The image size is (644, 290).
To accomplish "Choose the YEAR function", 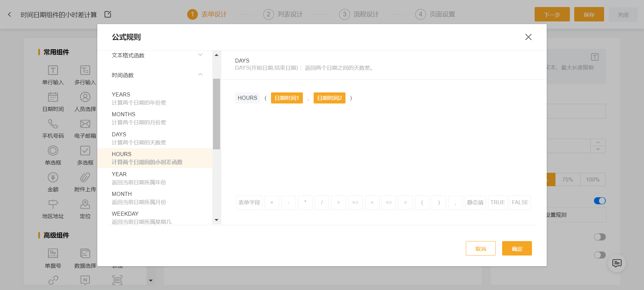I will click(155, 178).
